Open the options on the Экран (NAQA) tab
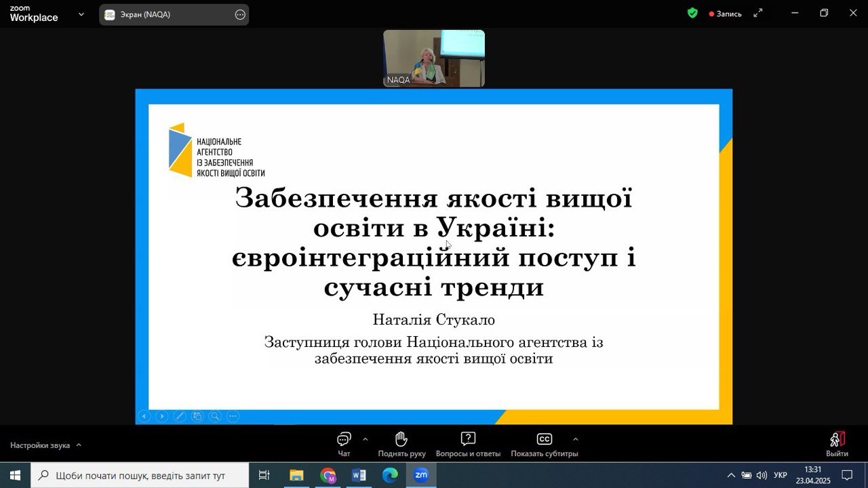The image size is (868, 488). 240,15
